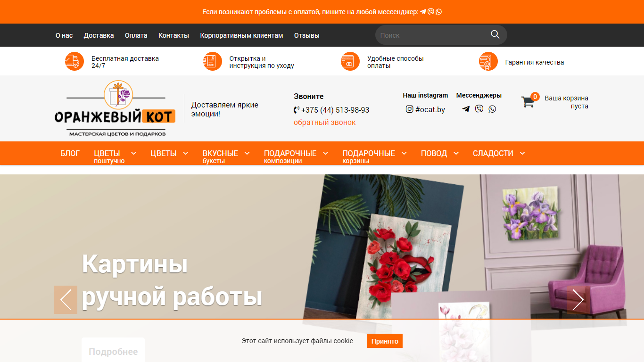
Task: Click the Подробнее banner button
Action: [113, 352]
